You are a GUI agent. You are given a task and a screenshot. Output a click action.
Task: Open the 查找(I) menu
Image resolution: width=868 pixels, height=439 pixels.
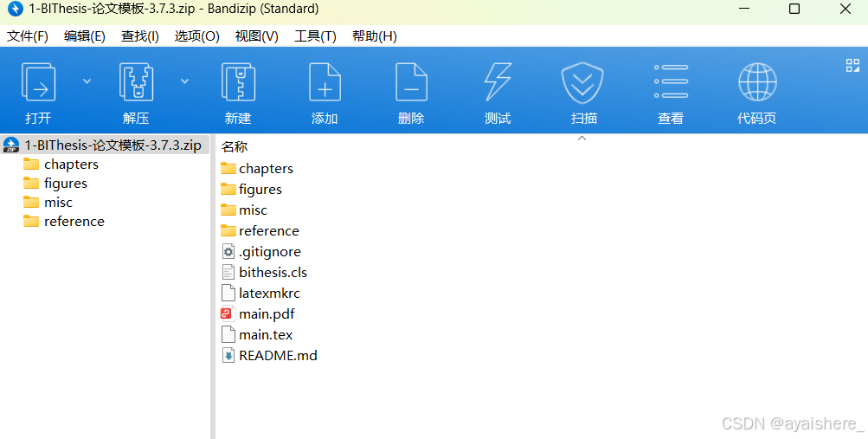click(x=140, y=36)
